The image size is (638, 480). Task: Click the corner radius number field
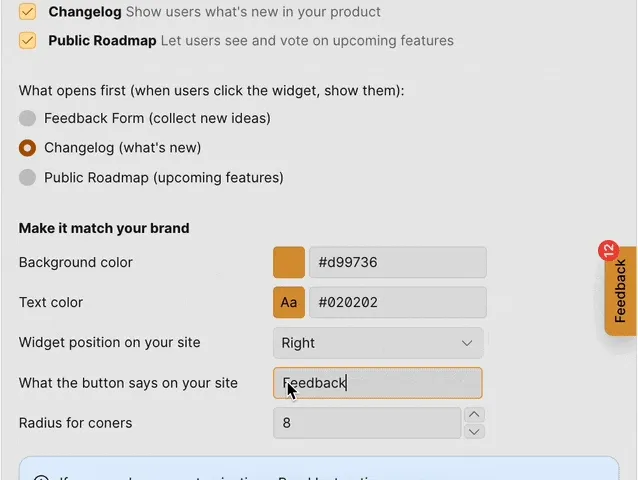[366, 423]
